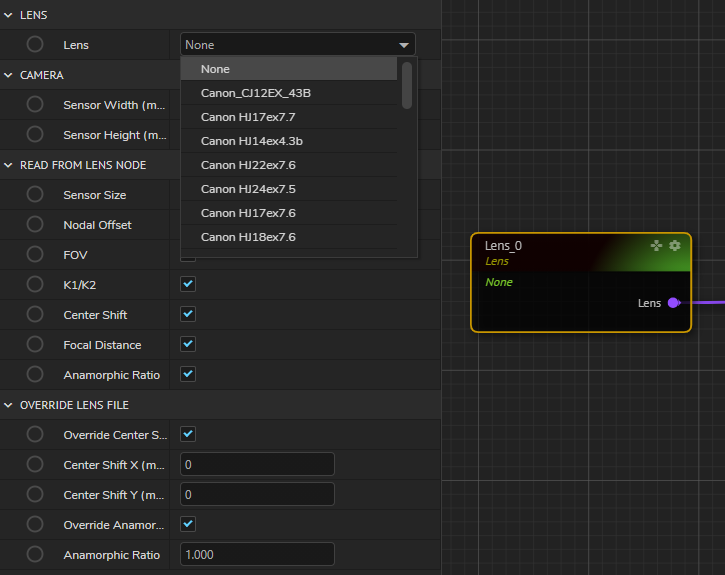725x575 pixels.
Task: Disable the Override Center Shift checkbox
Action: tap(188, 435)
